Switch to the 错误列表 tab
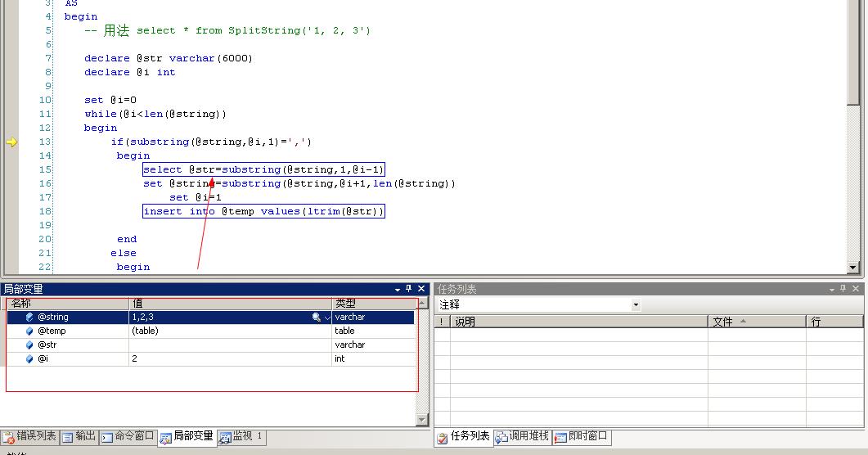 29,437
